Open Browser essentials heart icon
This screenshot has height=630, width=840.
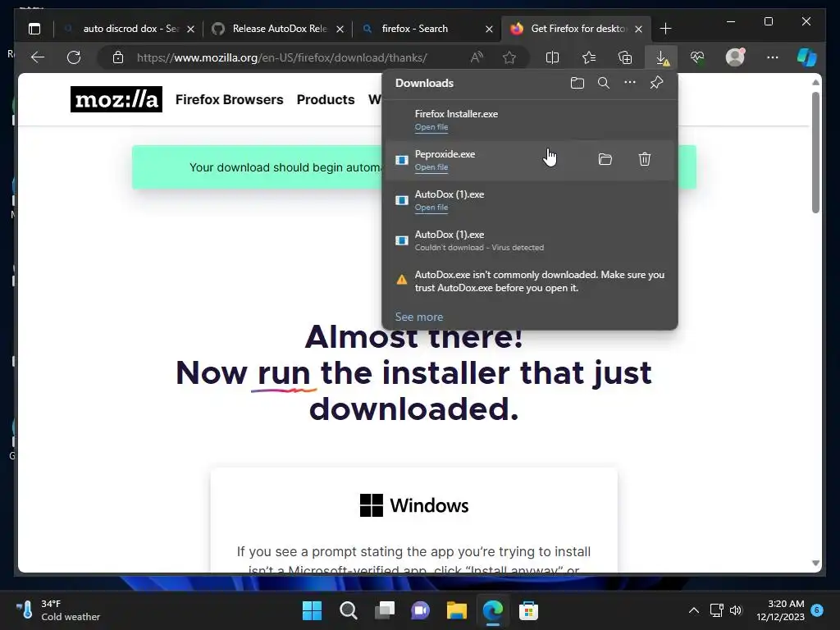[x=697, y=57]
